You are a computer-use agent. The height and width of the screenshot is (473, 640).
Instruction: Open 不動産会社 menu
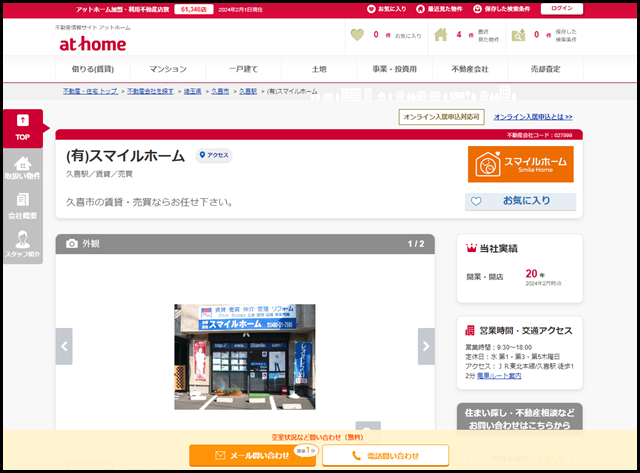pyautogui.click(x=470, y=69)
